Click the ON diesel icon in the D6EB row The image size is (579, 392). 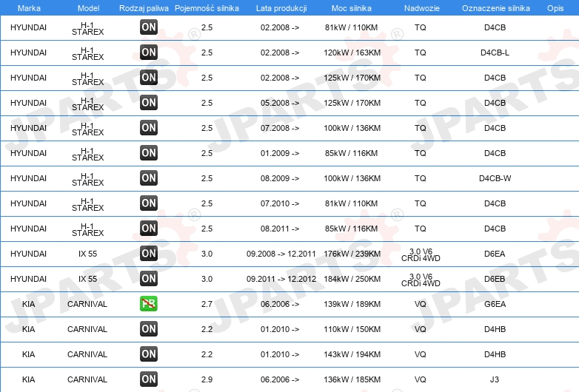(x=148, y=278)
